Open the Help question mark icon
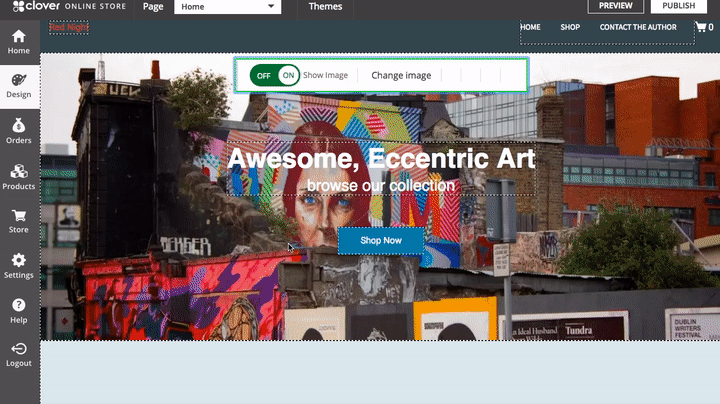Viewport: 720px width, 404px height. pyautogui.click(x=19, y=305)
